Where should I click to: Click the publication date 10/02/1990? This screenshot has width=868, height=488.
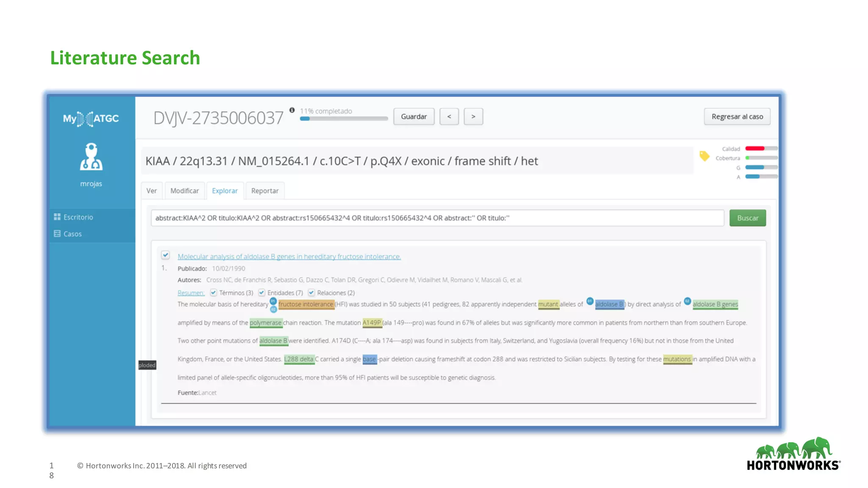228,269
